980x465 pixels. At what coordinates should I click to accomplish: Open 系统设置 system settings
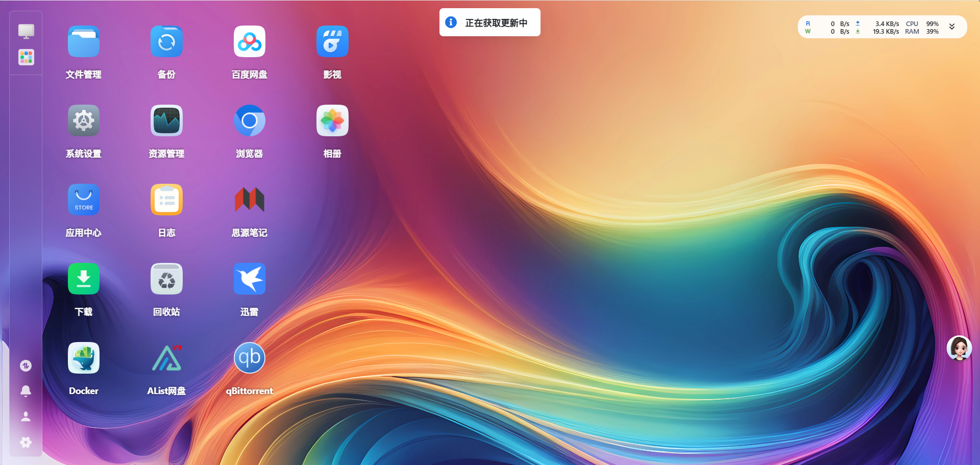pyautogui.click(x=83, y=120)
